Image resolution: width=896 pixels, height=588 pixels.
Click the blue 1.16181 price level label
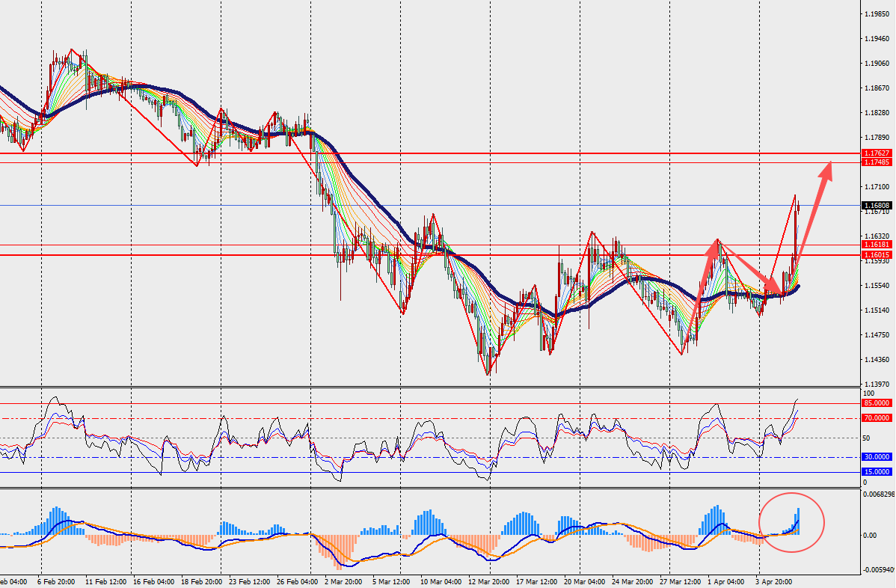click(x=876, y=245)
